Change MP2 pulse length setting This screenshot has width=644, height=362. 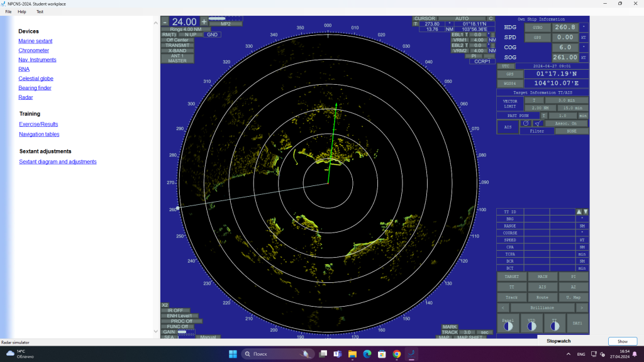coord(226,24)
